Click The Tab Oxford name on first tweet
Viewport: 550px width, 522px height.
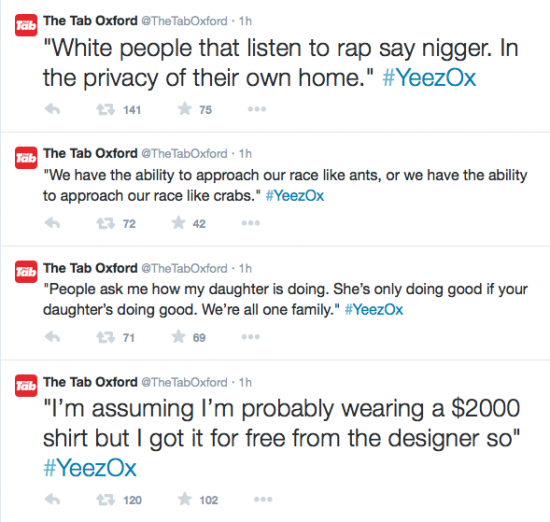pyautogui.click(x=90, y=21)
